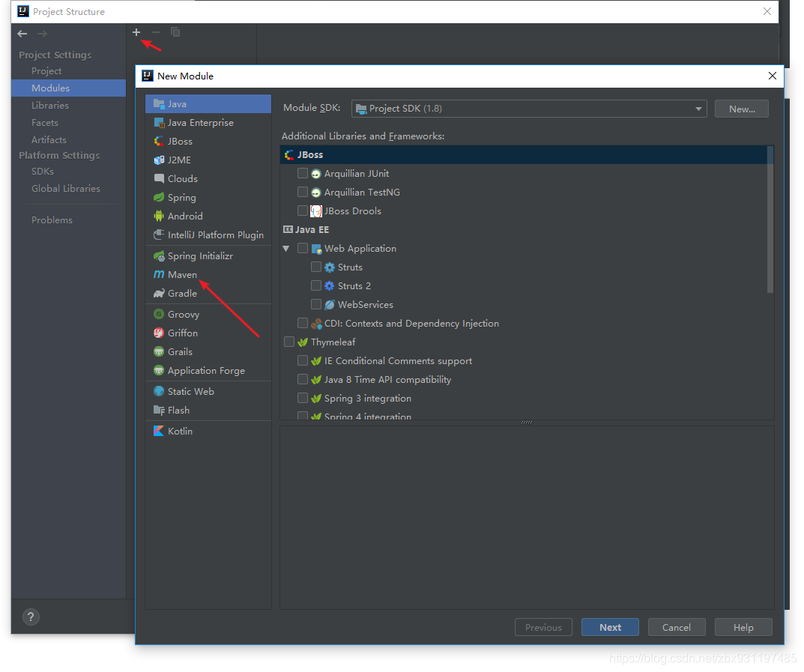Click the Remove (minus) module icon
804x672 pixels.
coord(156,32)
